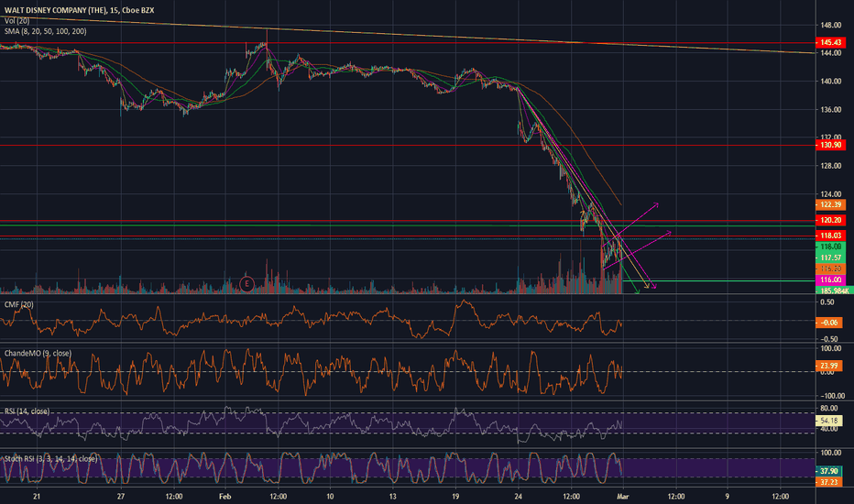Click the red 130.90 price label
The height and width of the screenshot is (504, 854).
(x=830, y=145)
